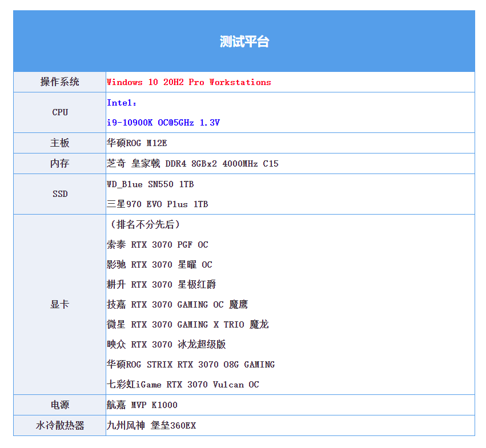Click 华硕ROG M12E motherboard entry

click(x=136, y=143)
